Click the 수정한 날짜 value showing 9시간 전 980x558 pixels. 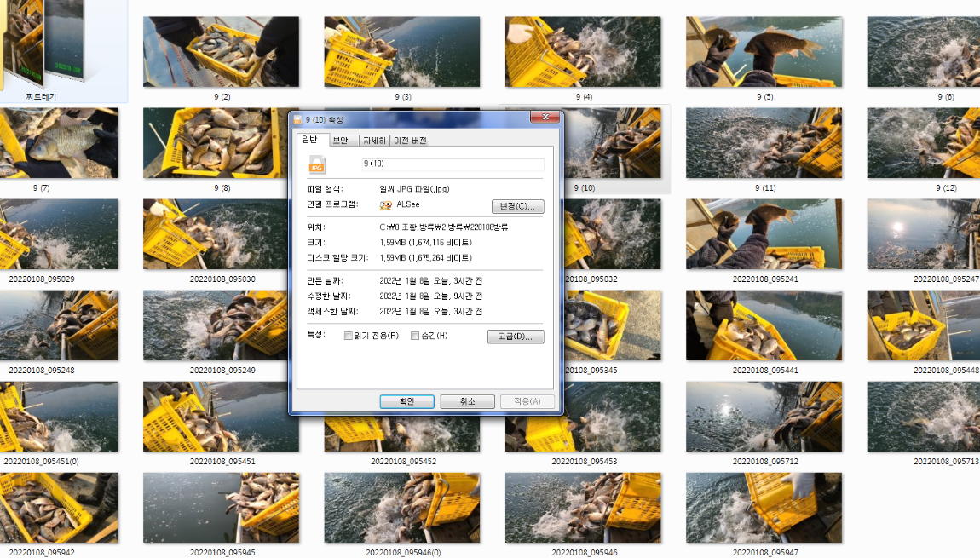pos(430,296)
